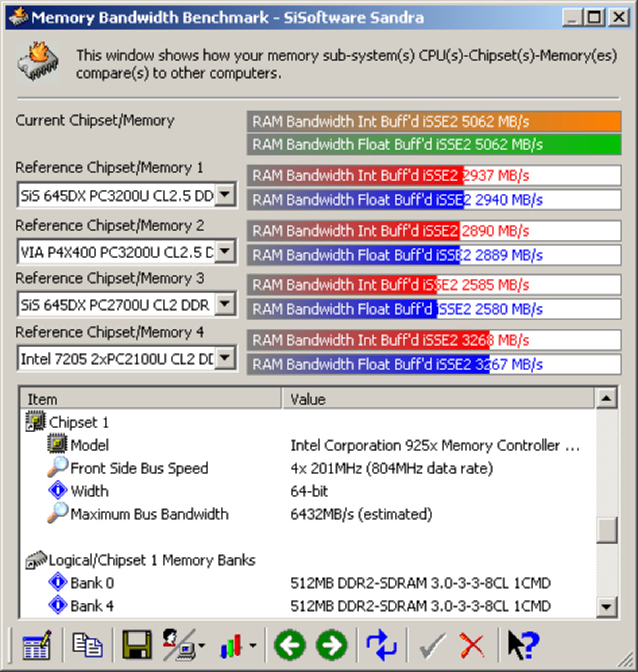Select the Chipset 1 tree row
Image resolution: width=638 pixels, height=672 pixels.
coord(79,422)
